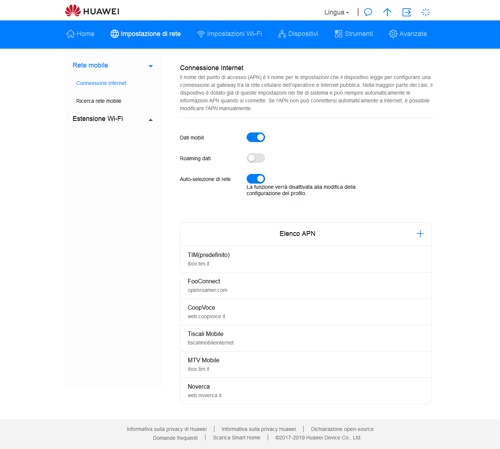The height and width of the screenshot is (449, 500).
Task: Open the CoopVoce APN entry
Action: point(306,312)
